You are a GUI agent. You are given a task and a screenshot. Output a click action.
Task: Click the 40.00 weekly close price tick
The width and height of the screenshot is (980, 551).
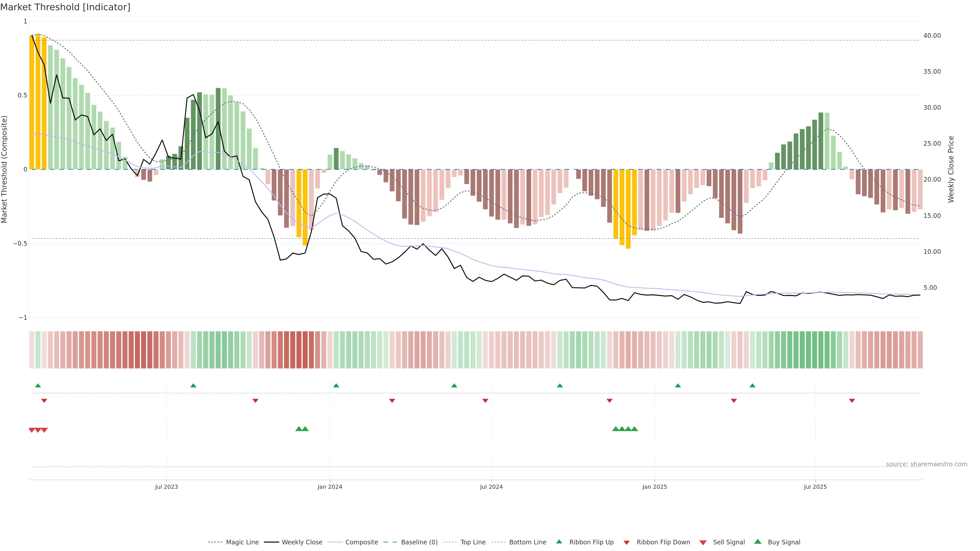click(932, 36)
